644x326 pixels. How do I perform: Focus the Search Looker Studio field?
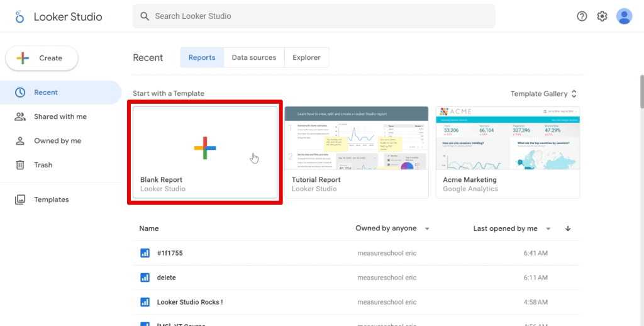314,16
